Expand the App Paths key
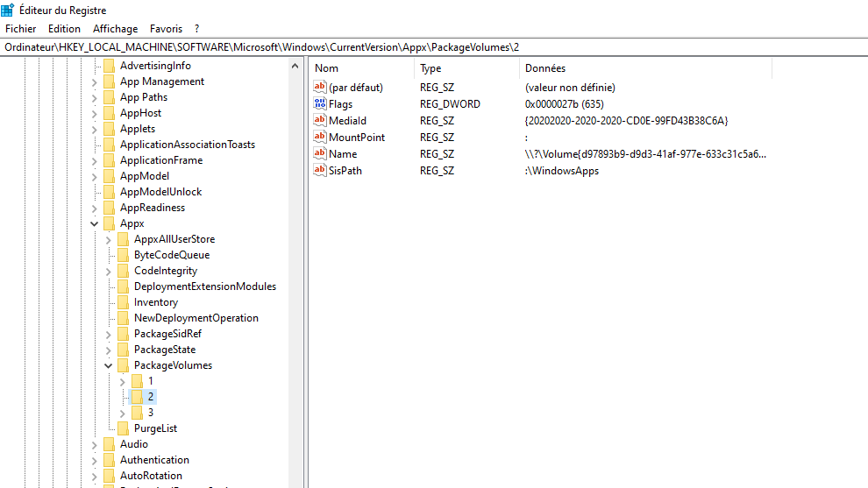This screenshot has height=488, width=868. (x=94, y=98)
